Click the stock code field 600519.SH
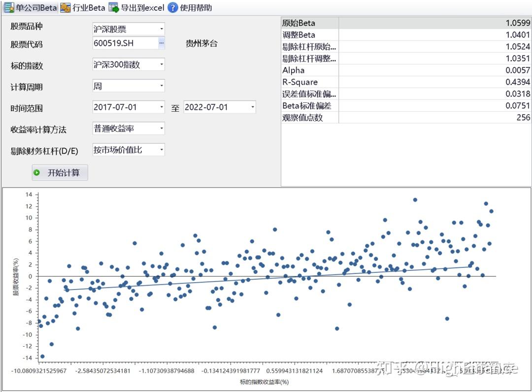Viewport: 532px width, 392px height. click(125, 43)
